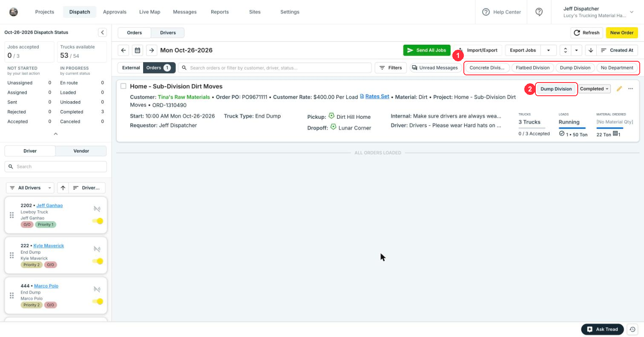Click Dirt Hill Home pickup site icon
This screenshot has height=337, width=644.
point(331,116)
